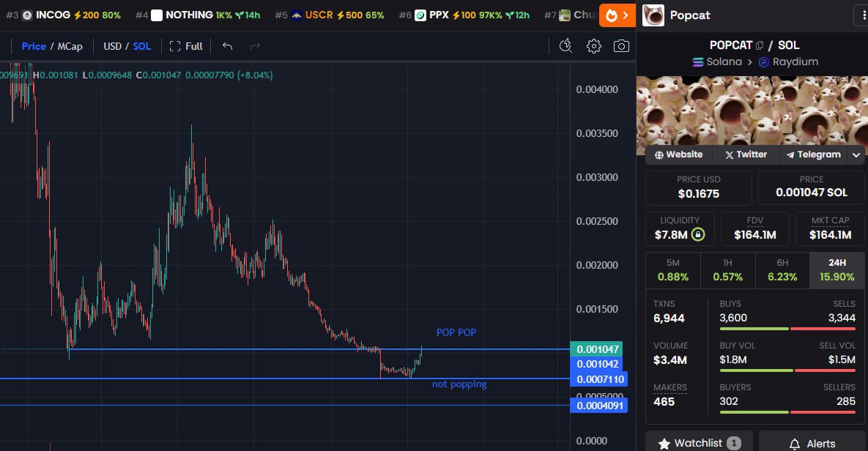This screenshot has width=868, height=451.
Task: Select the 5M timeframe tab
Action: click(673, 271)
